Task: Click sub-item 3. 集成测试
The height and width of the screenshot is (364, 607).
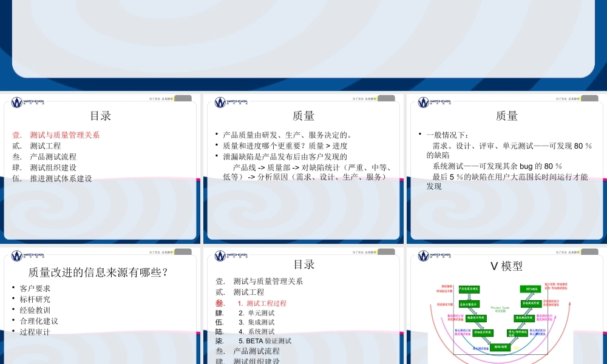Action: pos(256,322)
